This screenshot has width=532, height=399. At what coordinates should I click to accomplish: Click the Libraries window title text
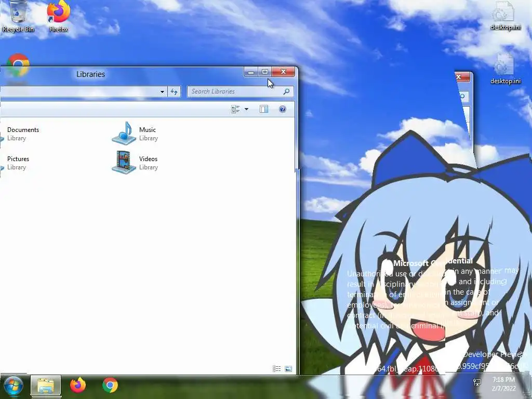click(90, 74)
